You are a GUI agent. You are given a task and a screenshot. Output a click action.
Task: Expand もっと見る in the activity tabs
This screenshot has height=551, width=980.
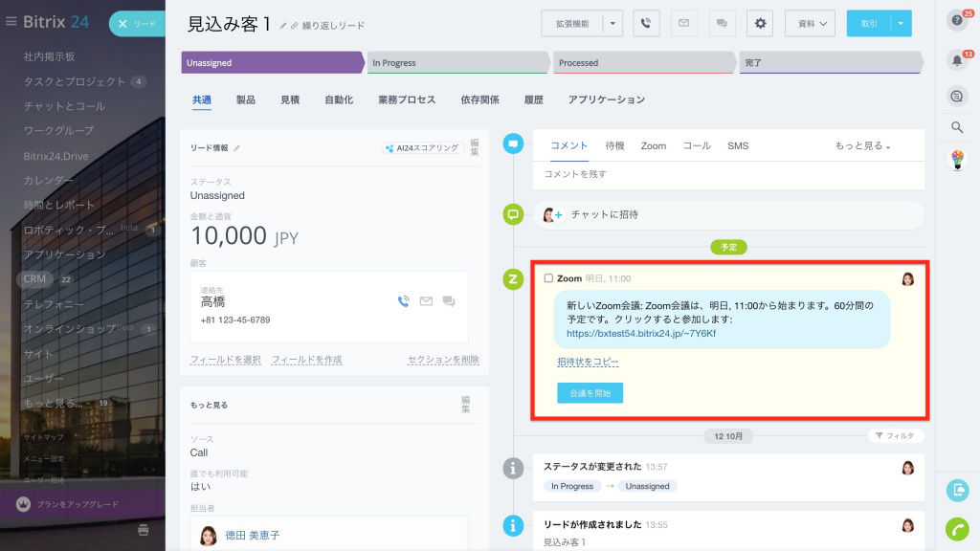coord(862,145)
